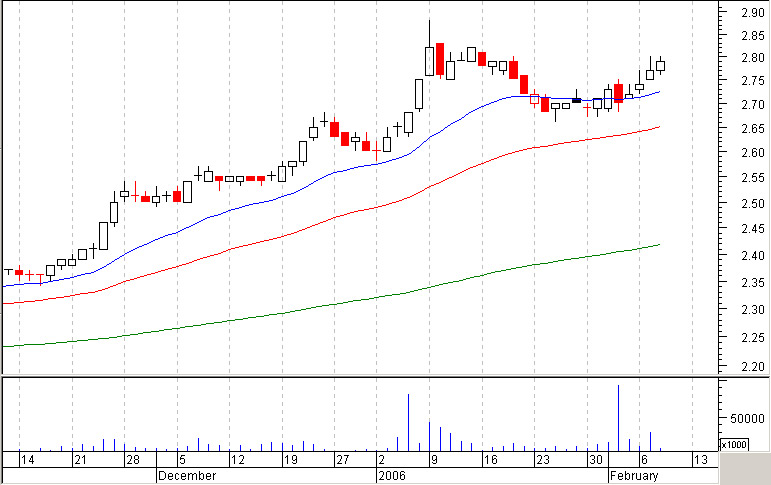Click the 50000 volume axis label
The height and width of the screenshot is (485, 771).
(747, 419)
